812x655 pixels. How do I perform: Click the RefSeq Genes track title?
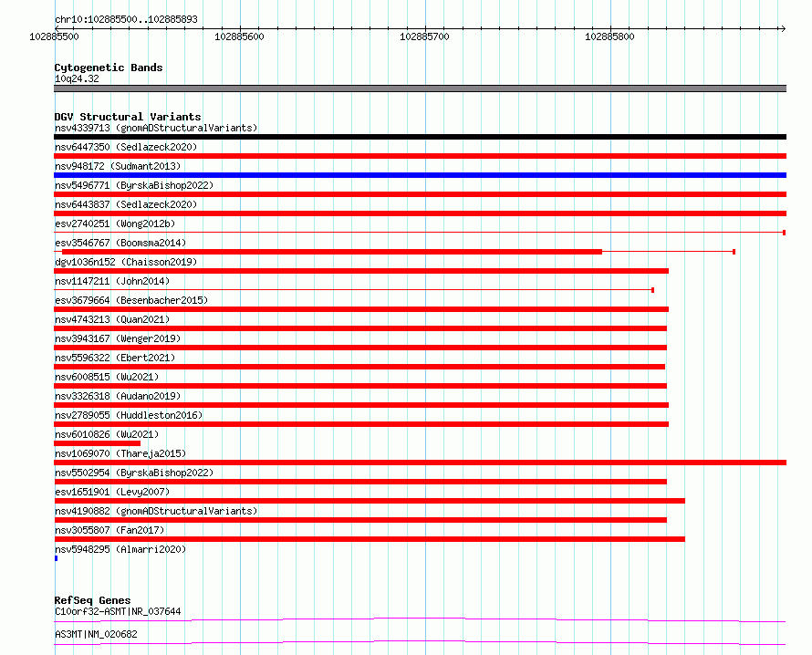(92, 600)
